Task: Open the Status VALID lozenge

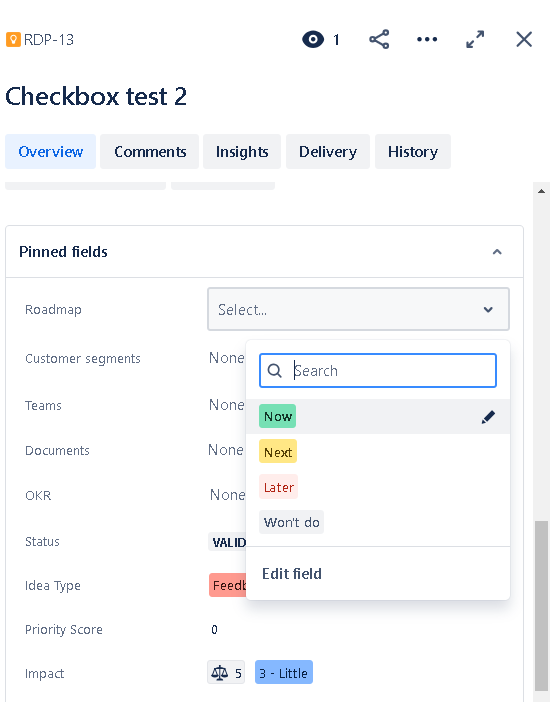Action: click(228, 542)
